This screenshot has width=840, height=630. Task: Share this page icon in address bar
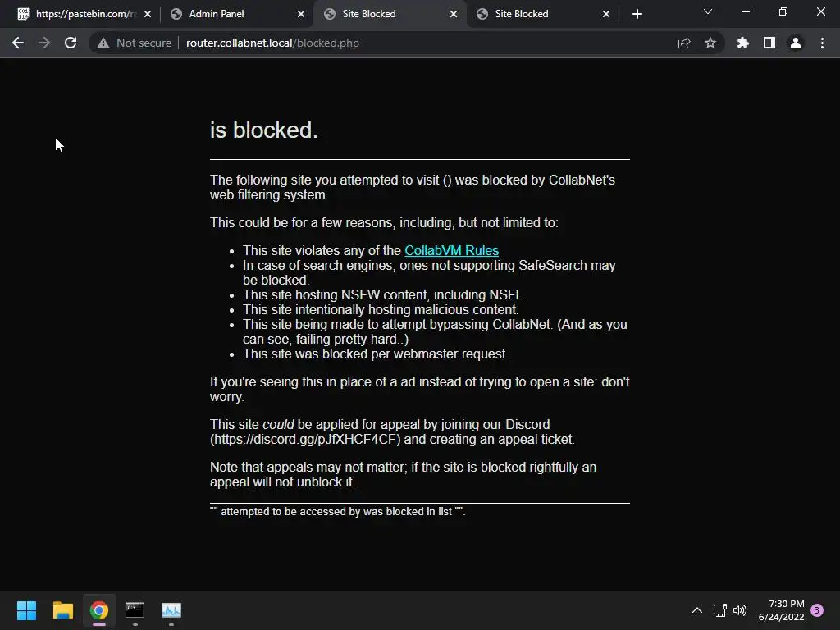coord(684,43)
